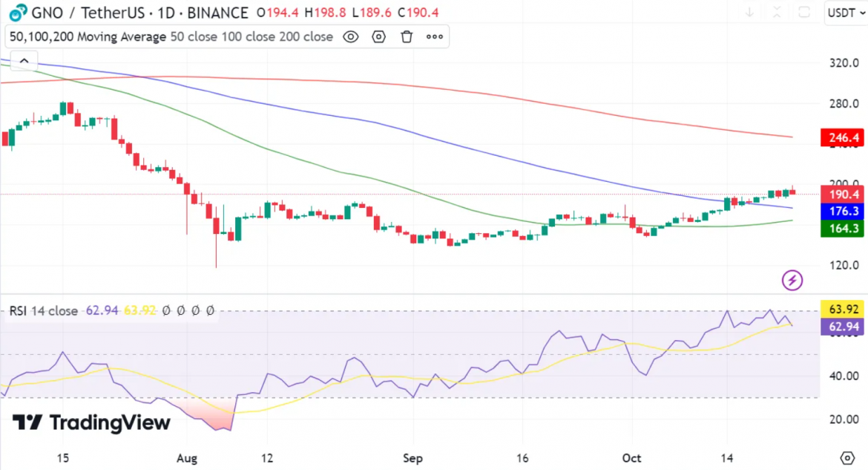The height and width of the screenshot is (470, 868).
Task: Click the faded down-arrow pane icon
Action: click(749, 12)
